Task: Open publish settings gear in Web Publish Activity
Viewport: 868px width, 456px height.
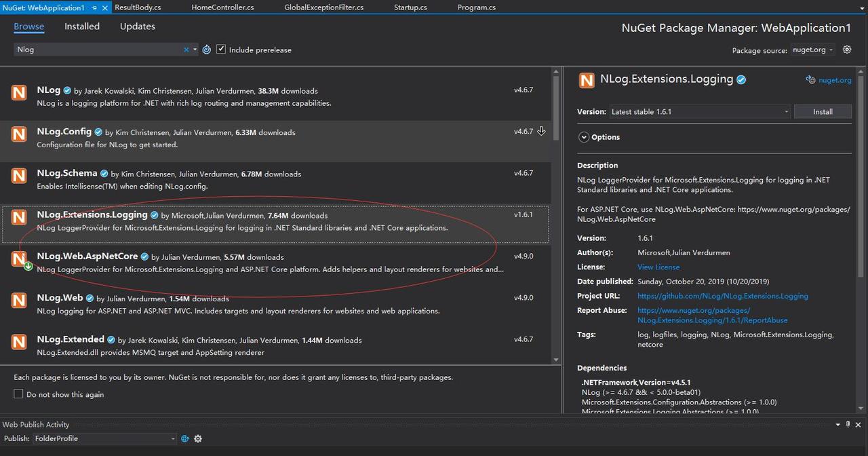Action: tap(198, 438)
